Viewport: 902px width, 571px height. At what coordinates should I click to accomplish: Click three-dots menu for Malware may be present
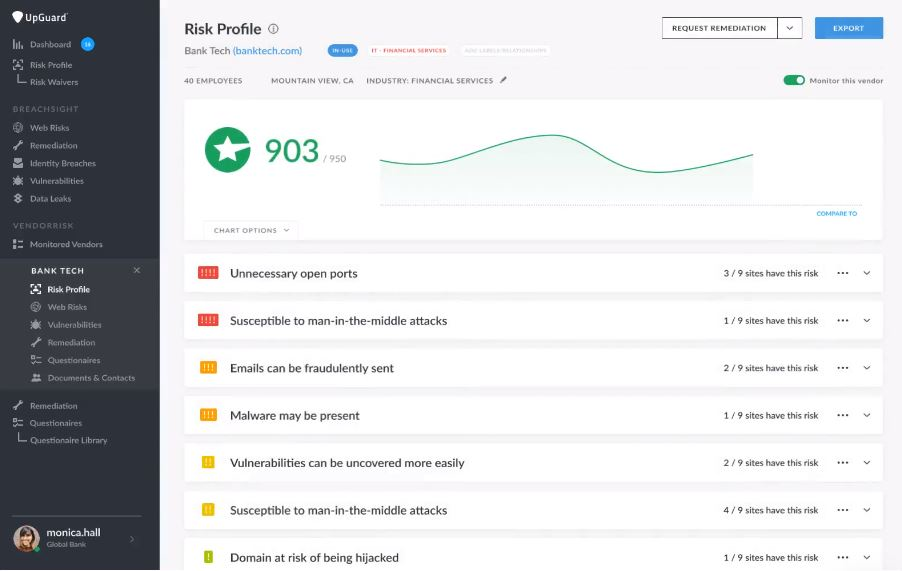pyautogui.click(x=843, y=415)
